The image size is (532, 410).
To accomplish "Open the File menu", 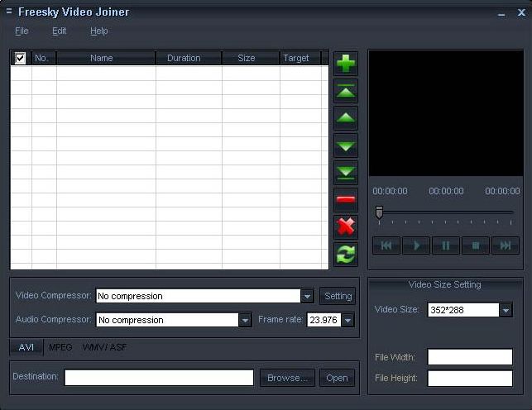I will (x=22, y=31).
